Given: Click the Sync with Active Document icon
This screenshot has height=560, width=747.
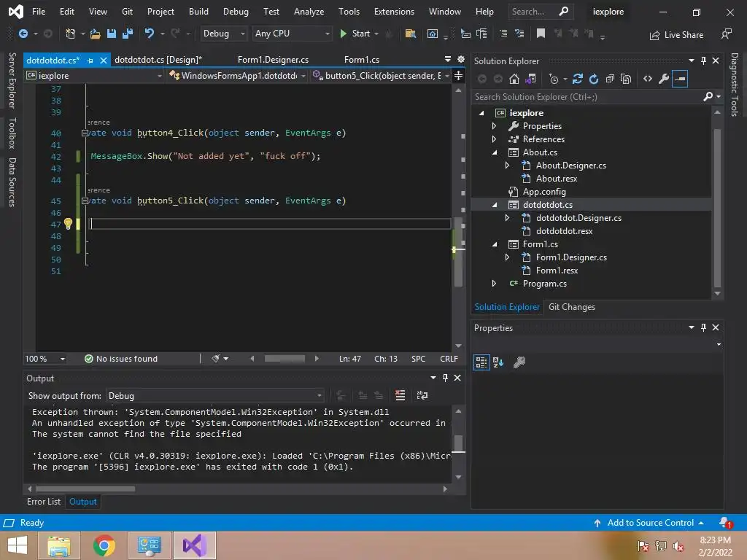Looking at the screenshot, I should coord(578,79).
